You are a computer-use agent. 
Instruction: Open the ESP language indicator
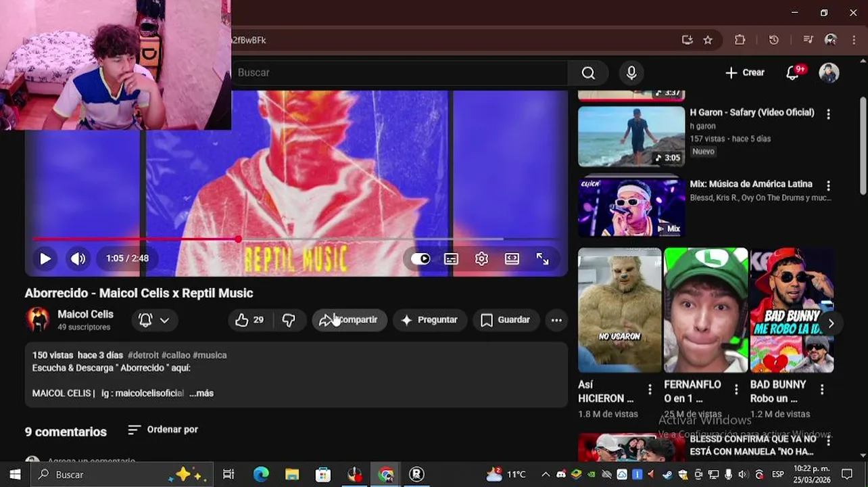coord(778,475)
